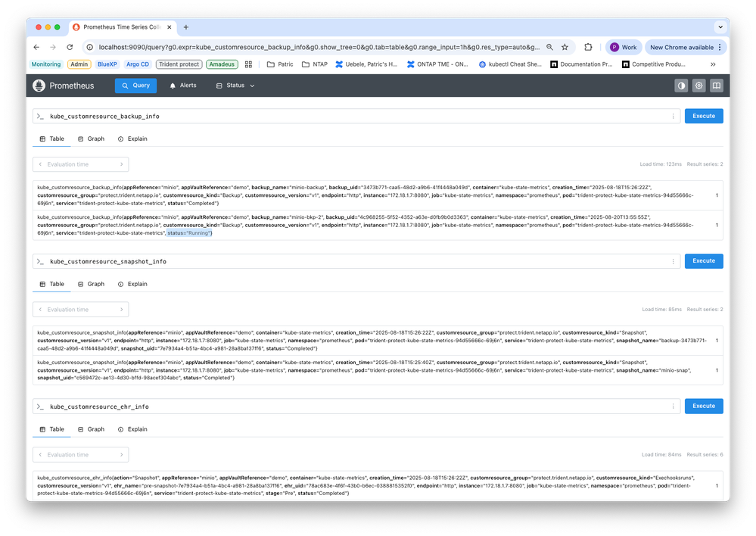Step evaluation time forward for ehr_info panel
Image resolution: width=756 pixels, height=536 pixels.
122,454
